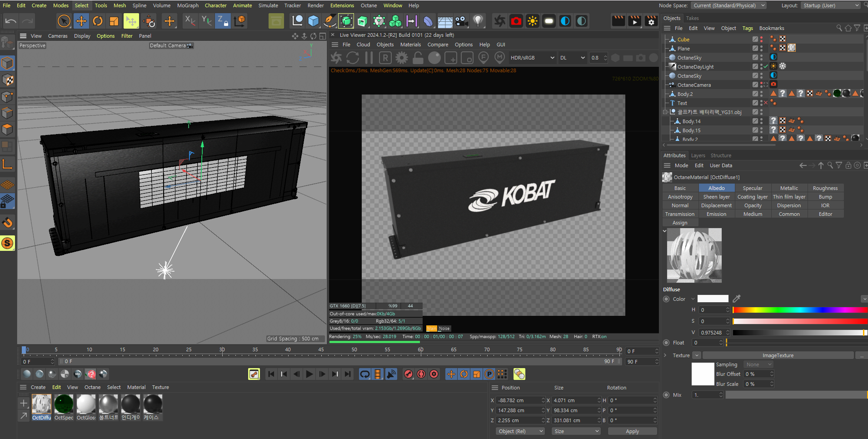Toggle Live Viewer resolution lock
Image resolution: width=868 pixels, height=439 pixels.
coord(418,58)
